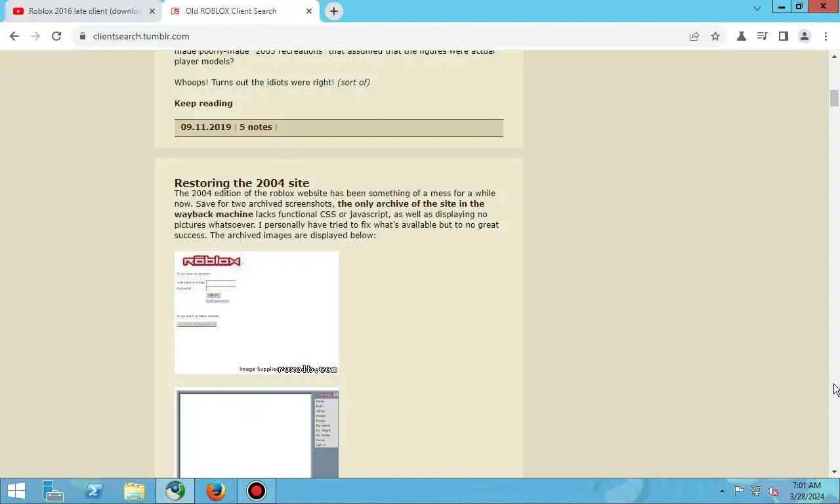840x504 pixels.
Task: Launch Server Manager from the taskbar
Action: tap(52, 491)
